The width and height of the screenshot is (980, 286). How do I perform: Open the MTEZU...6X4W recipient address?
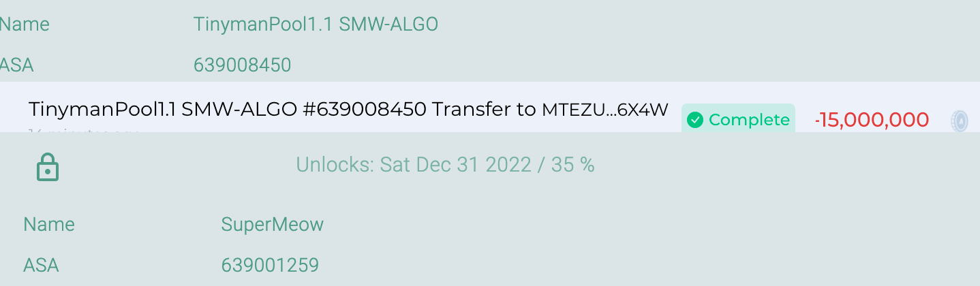(x=605, y=110)
